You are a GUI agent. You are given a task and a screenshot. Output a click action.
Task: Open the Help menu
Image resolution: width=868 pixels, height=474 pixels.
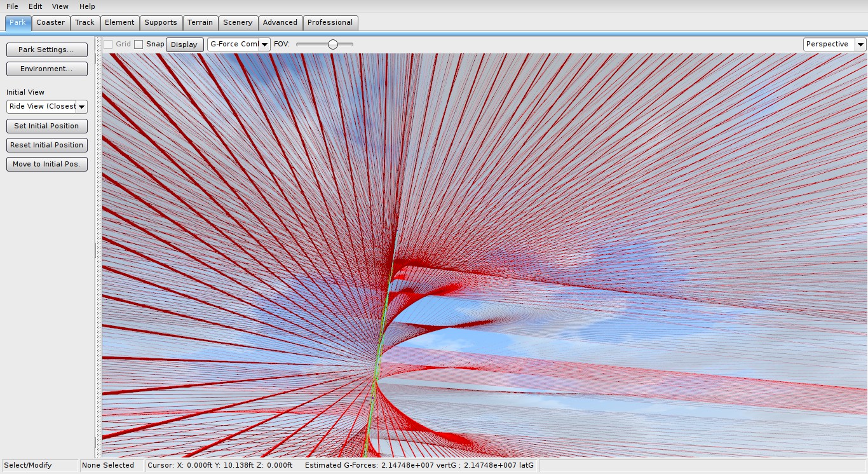87,6
